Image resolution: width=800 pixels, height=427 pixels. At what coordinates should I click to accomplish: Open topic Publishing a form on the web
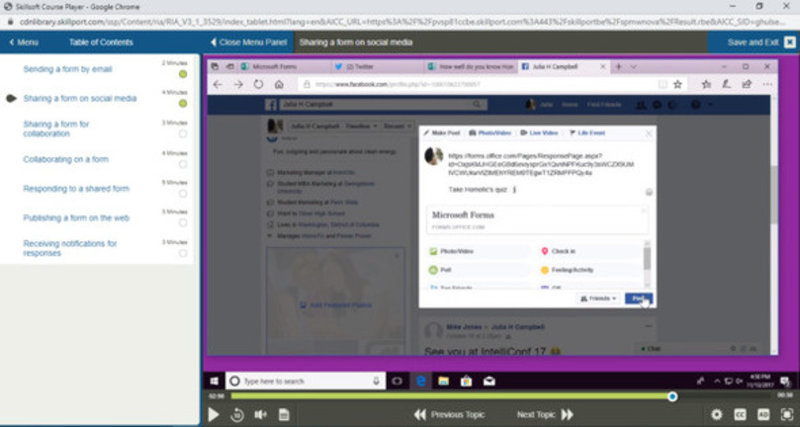click(x=76, y=218)
